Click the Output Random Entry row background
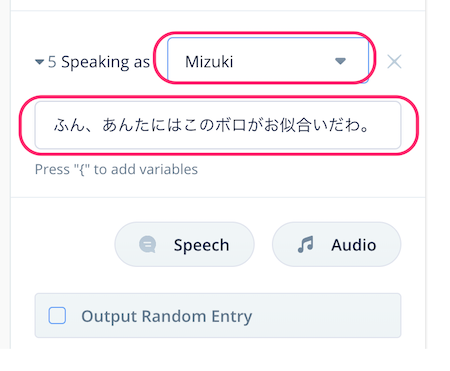 [218, 315]
